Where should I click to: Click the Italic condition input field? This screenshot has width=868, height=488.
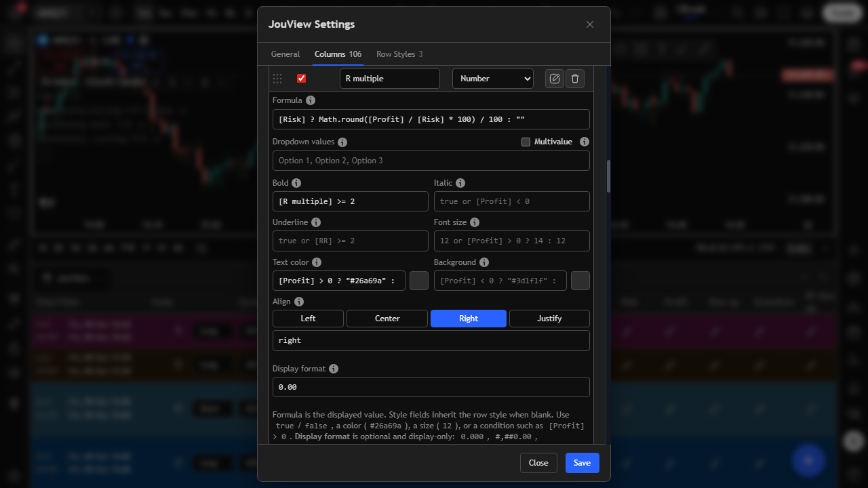[x=512, y=201]
